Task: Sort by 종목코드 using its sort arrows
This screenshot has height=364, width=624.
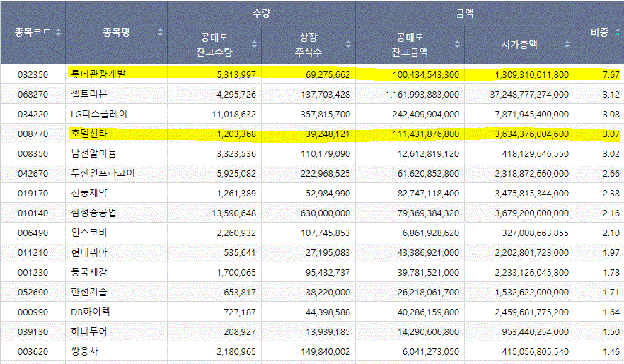Action: 59,33
